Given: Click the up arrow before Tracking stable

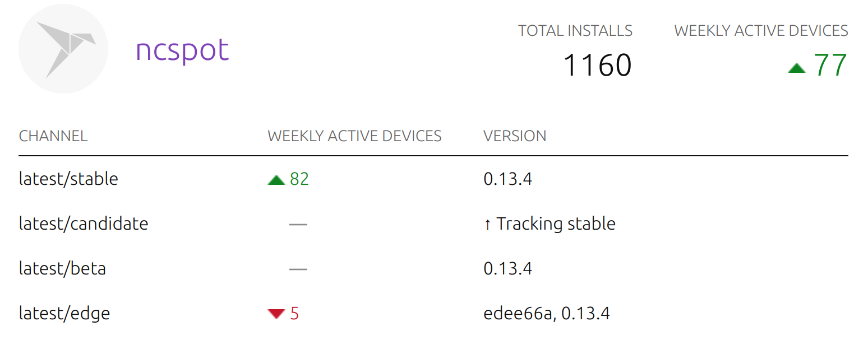Looking at the screenshot, I should click(x=487, y=225).
